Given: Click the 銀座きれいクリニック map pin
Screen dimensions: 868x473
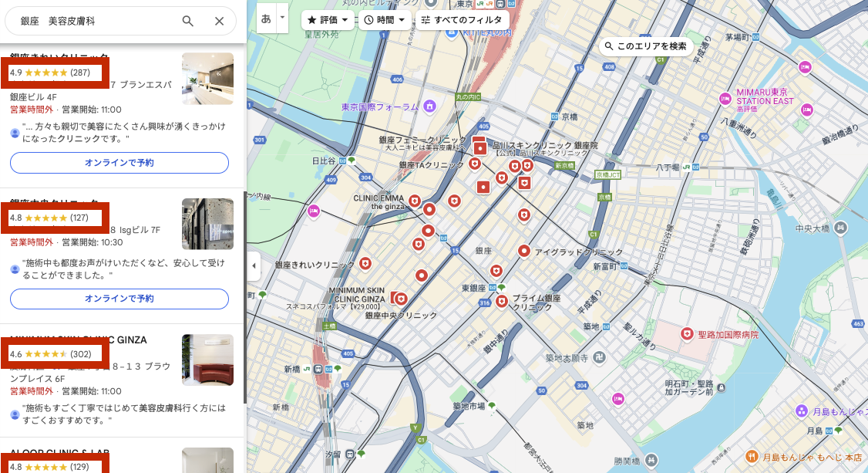Looking at the screenshot, I should coord(365,263).
